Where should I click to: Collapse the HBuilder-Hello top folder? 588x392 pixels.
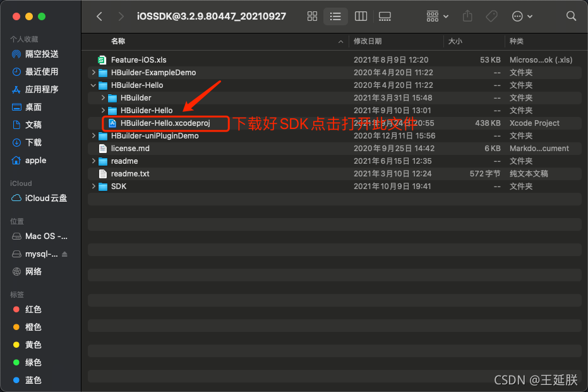[x=93, y=85]
